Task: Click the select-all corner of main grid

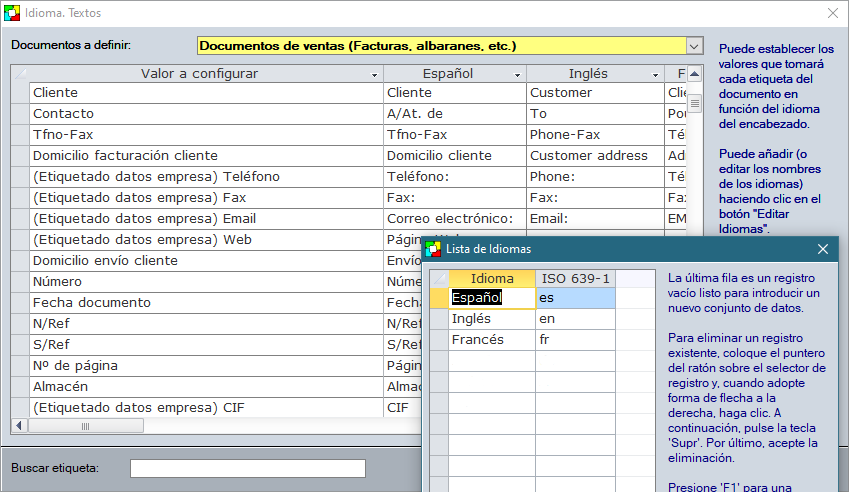Action: tap(19, 74)
